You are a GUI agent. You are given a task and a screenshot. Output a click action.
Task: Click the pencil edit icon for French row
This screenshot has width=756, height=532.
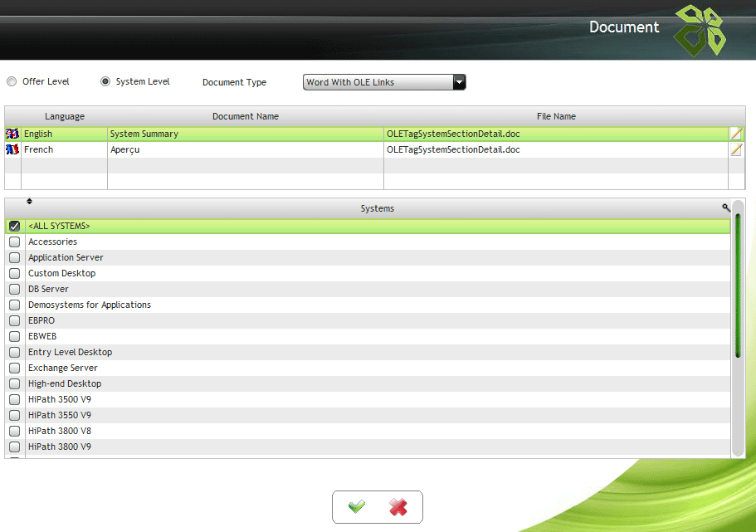736,149
